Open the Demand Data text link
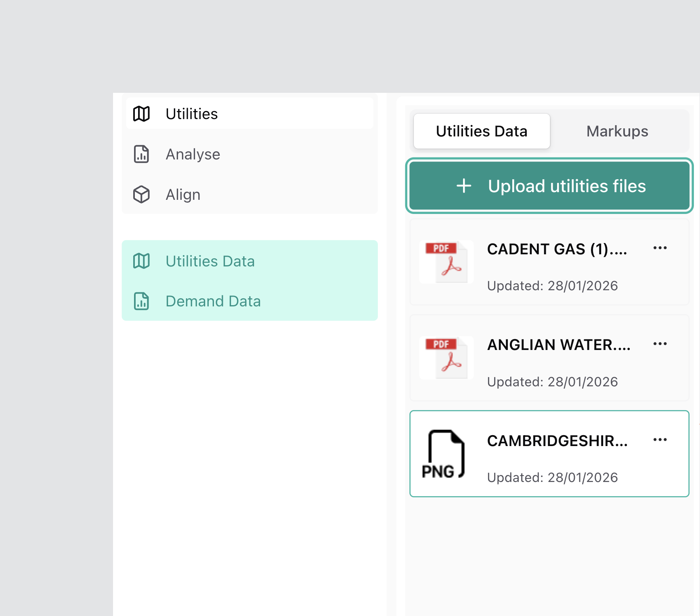Screen dimensions: 700x616 (213, 301)
